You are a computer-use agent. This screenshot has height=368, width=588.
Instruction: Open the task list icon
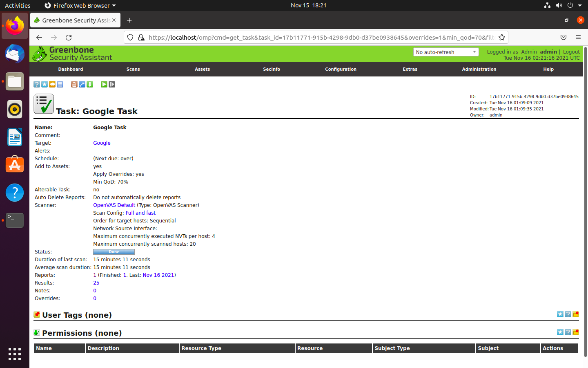(60, 84)
